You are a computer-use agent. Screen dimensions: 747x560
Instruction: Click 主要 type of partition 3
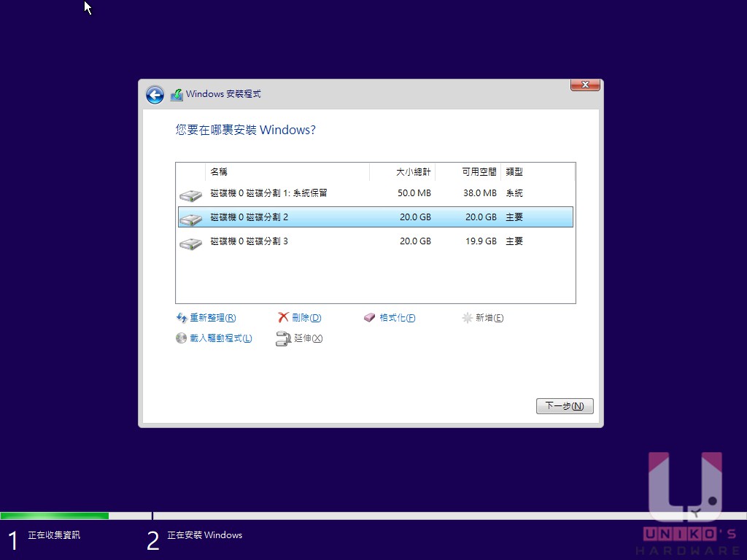coord(514,241)
